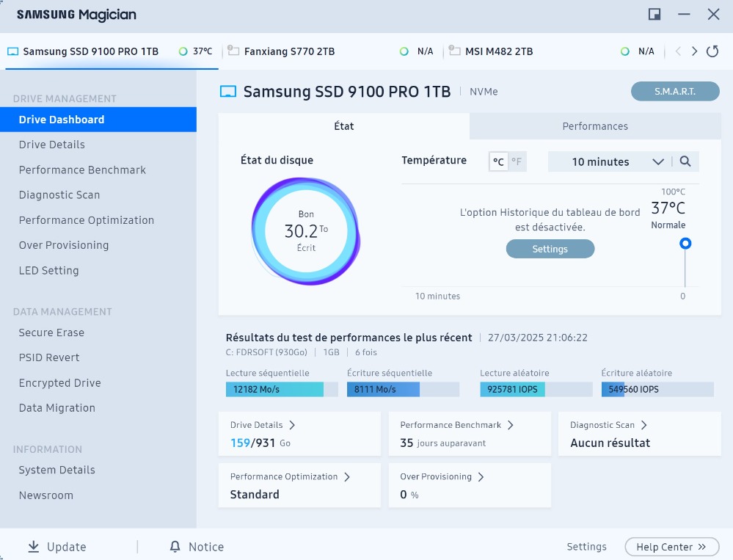The image size is (733, 560).
Task: Click the next drive arrow icon
Action: pos(694,51)
